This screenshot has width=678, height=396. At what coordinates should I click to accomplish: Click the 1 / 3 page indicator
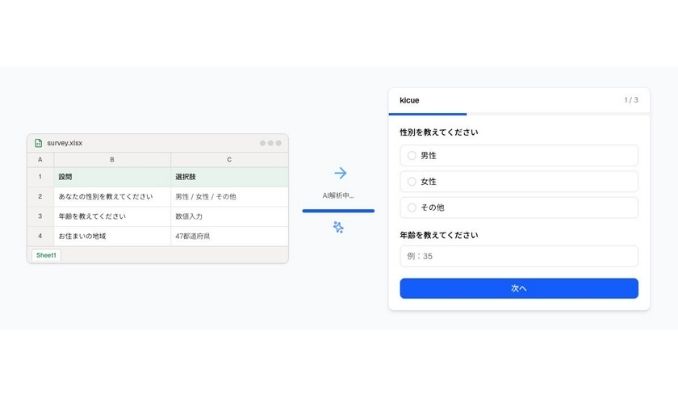(631, 100)
